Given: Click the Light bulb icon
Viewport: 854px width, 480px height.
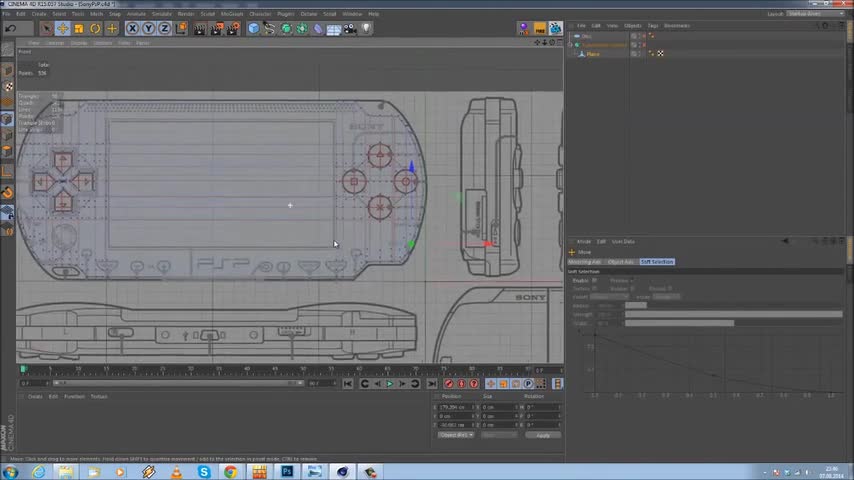Looking at the screenshot, I should [x=366, y=28].
